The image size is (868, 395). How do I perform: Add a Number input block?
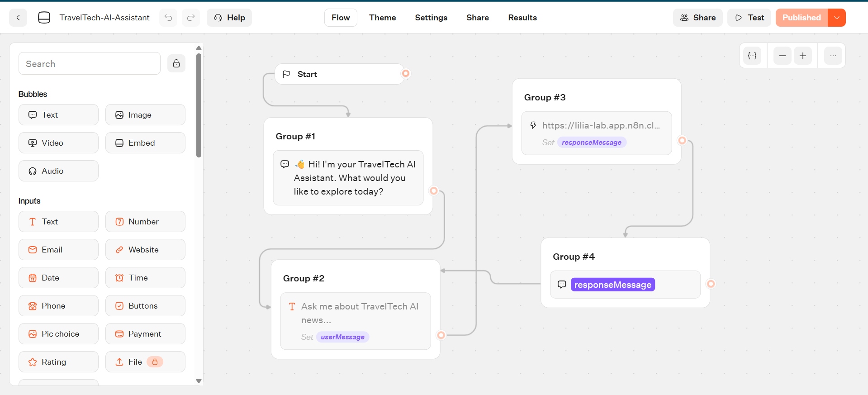[x=145, y=222]
